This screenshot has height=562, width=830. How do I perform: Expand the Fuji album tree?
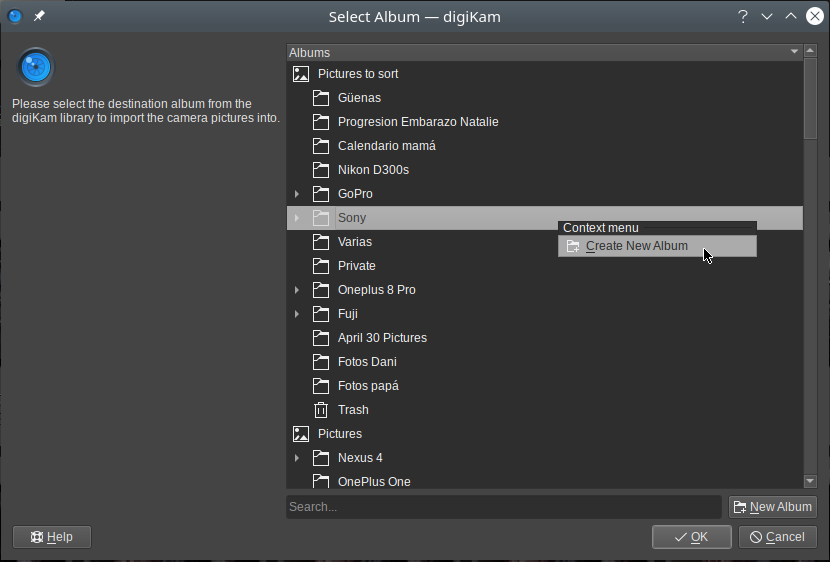[297, 314]
